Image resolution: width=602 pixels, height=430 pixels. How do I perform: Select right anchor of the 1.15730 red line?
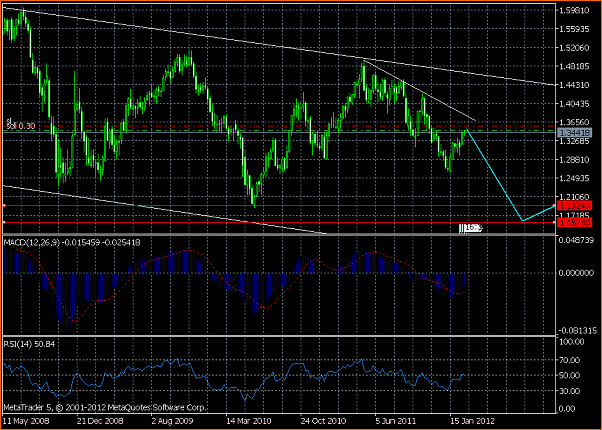pyautogui.click(x=554, y=222)
